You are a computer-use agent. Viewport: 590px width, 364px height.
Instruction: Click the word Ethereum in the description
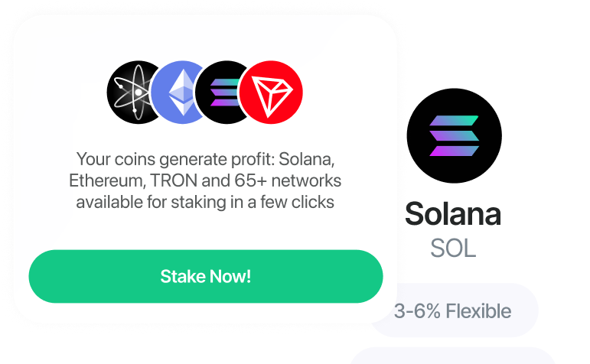pos(106,181)
